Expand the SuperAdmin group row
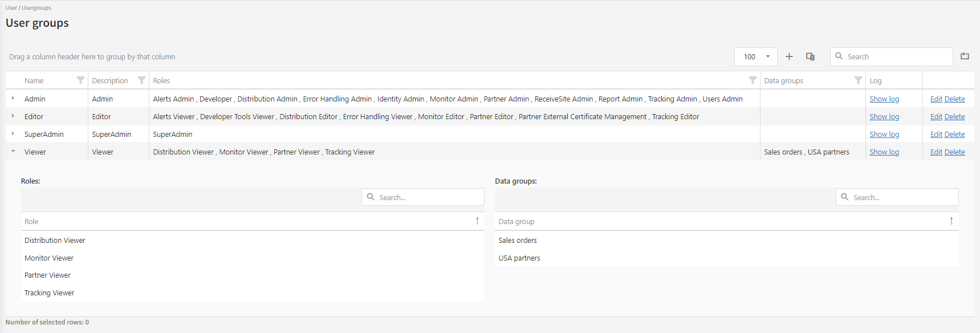The width and height of the screenshot is (980, 333). pyautogui.click(x=13, y=134)
